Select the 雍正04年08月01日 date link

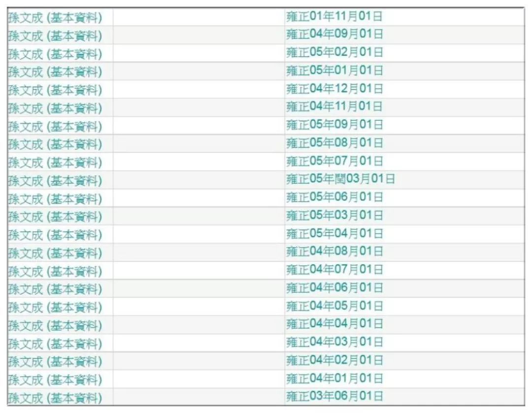334,252
